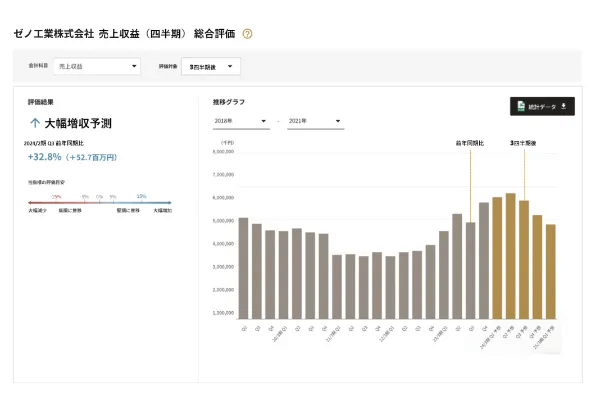The width and height of the screenshot is (600, 400).
Task: Click the 13% marker on evaluation scale
Action: click(141, 196)
